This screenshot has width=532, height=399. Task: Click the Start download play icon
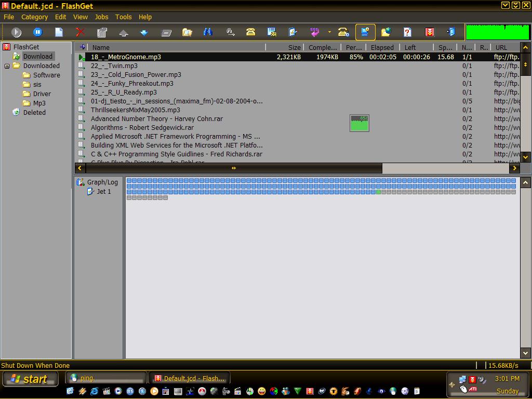coord(17,32)
